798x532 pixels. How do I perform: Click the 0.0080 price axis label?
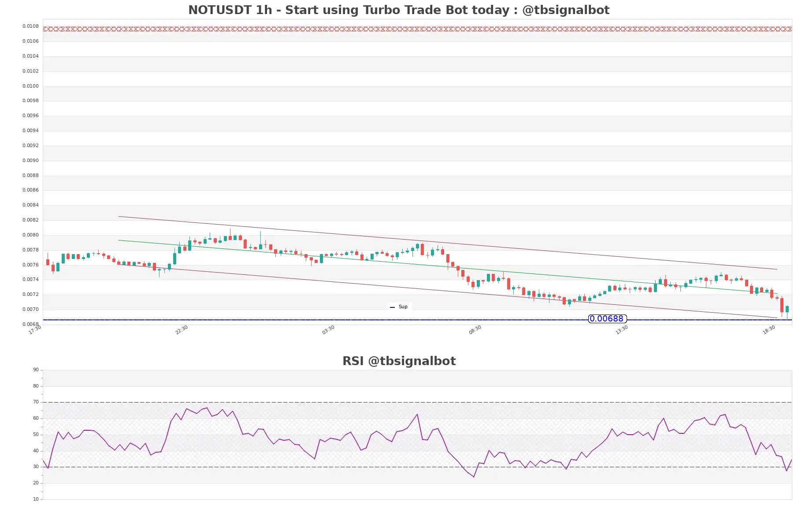[30, 235]
